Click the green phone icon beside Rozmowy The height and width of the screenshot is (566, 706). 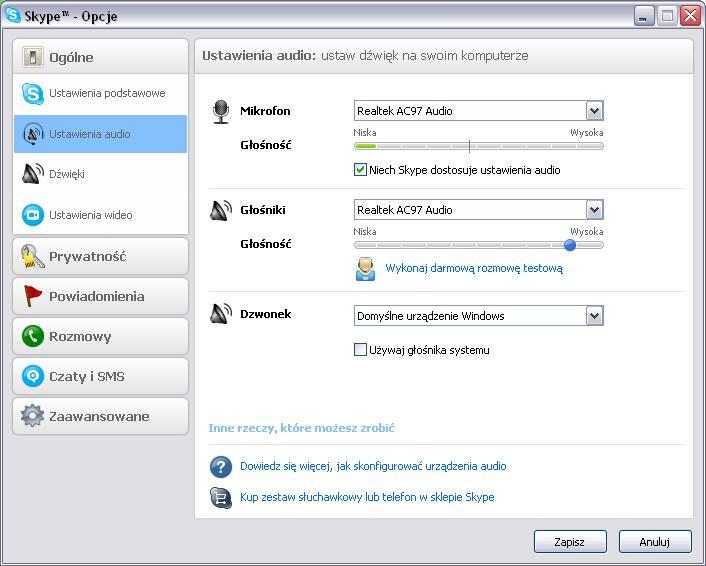coord(33,336)
